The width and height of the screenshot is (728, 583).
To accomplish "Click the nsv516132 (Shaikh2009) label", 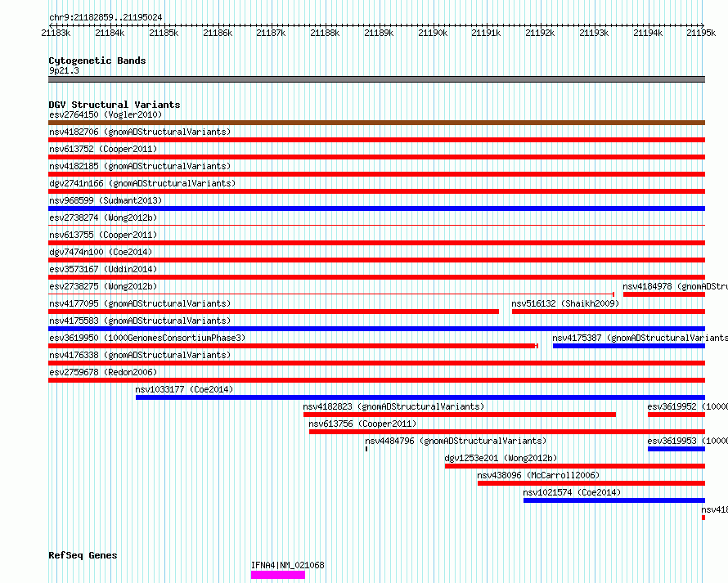I will (x=565, y=303).
